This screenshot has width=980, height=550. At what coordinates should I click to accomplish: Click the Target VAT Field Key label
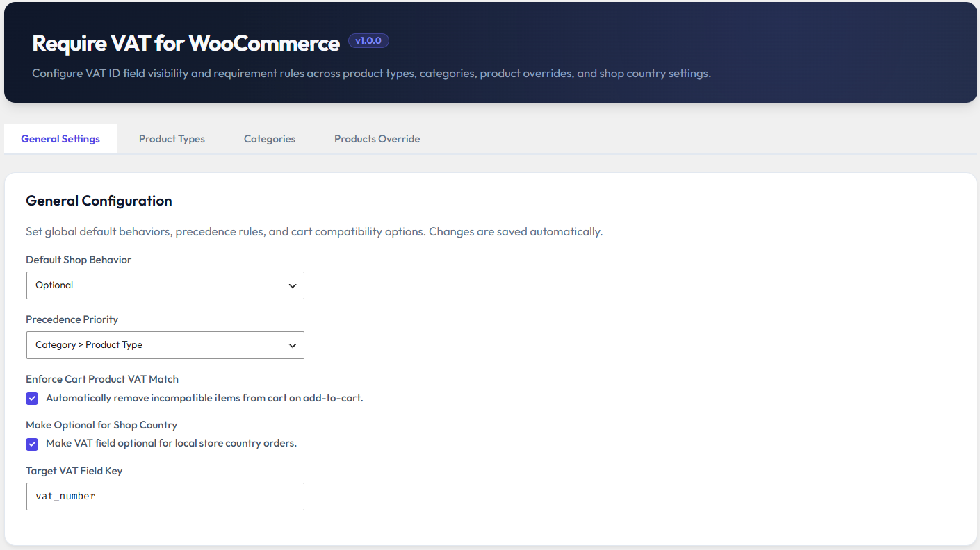[74, 471]
